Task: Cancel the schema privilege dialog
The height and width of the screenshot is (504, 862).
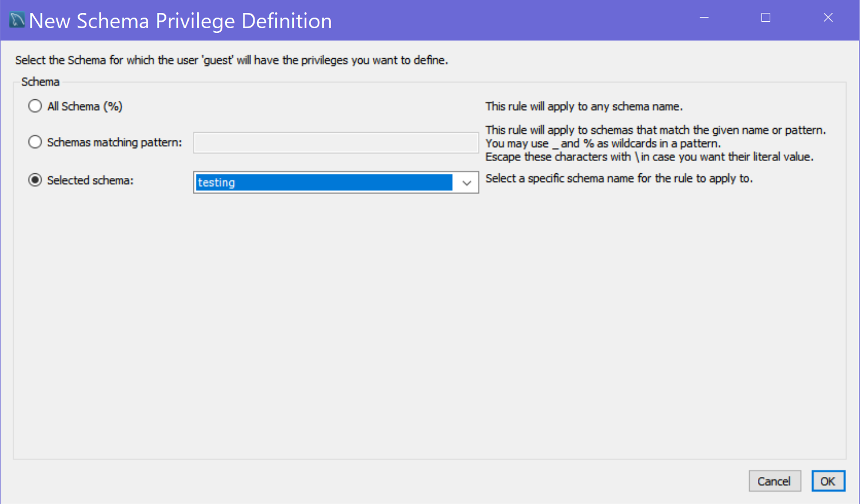Action: [774, 481]
